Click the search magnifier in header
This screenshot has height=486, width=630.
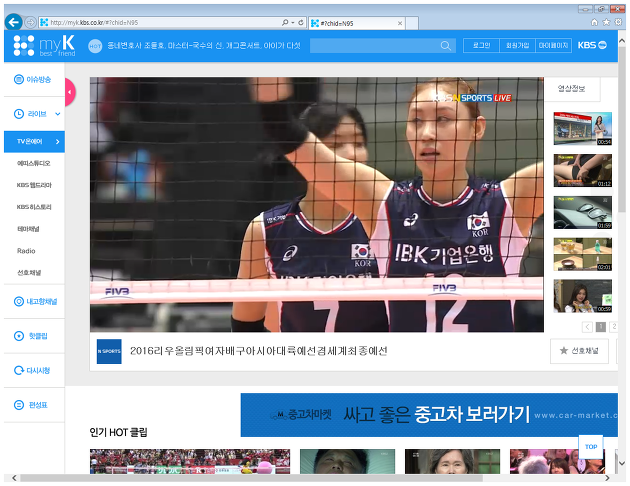coord(446,45)
